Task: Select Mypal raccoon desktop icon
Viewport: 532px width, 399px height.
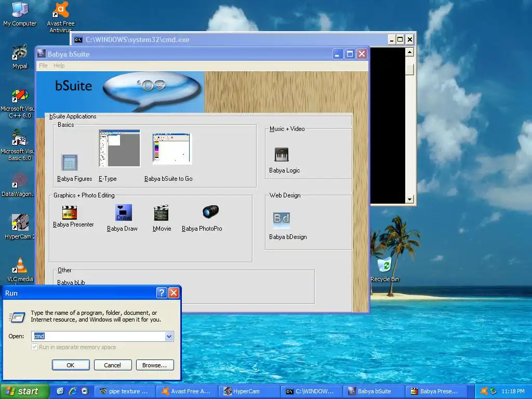Action: click(x=20, y=57)
